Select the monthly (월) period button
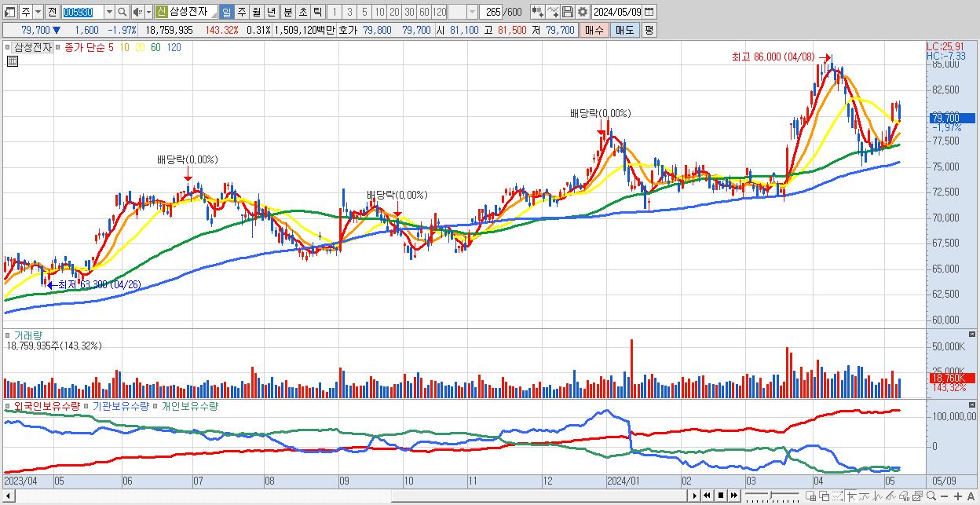 tap(256, 12)
